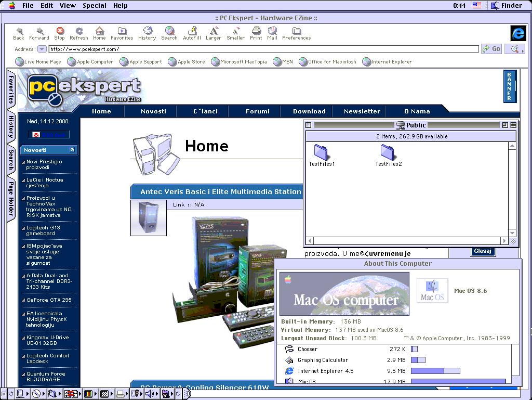532x400 pixels.
Task: Click the vertical BANNER image
Action: click(510, 86)
